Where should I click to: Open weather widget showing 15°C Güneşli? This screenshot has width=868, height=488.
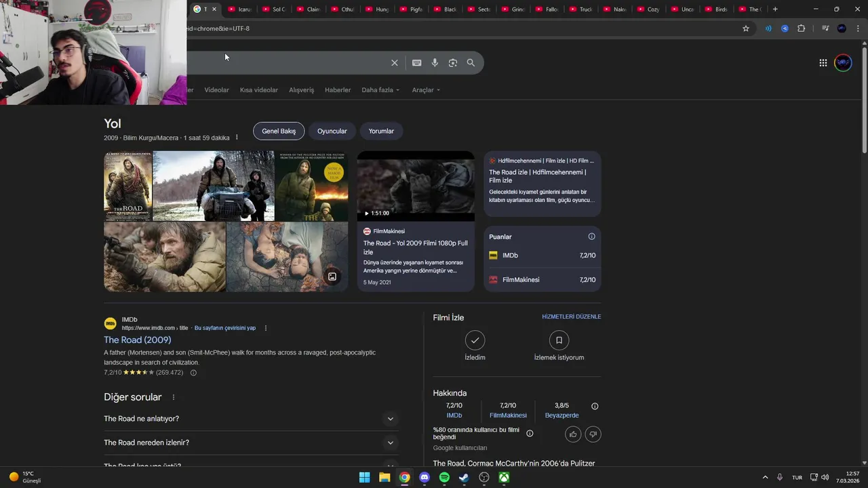coord(25,477)
